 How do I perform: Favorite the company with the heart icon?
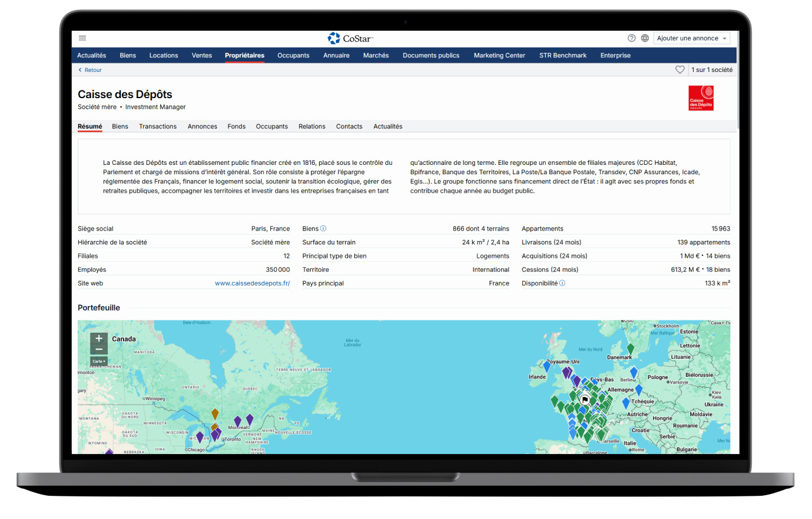tap(680, 70)
